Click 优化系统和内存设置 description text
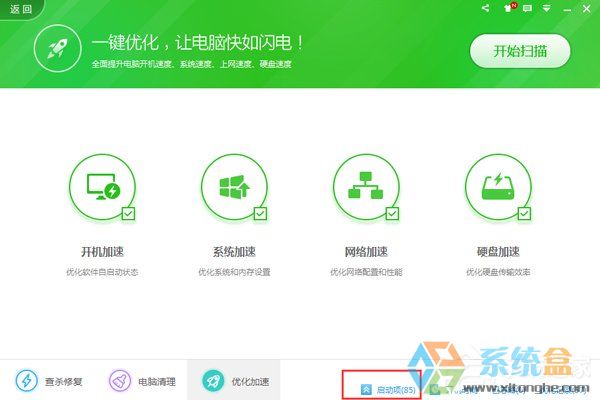The image size is (600, 400). (x=234, y=272)
